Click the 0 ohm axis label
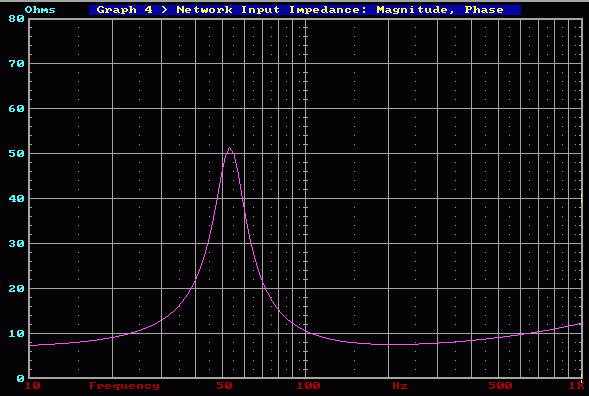 pyautogui.click(x=21, y=378)
